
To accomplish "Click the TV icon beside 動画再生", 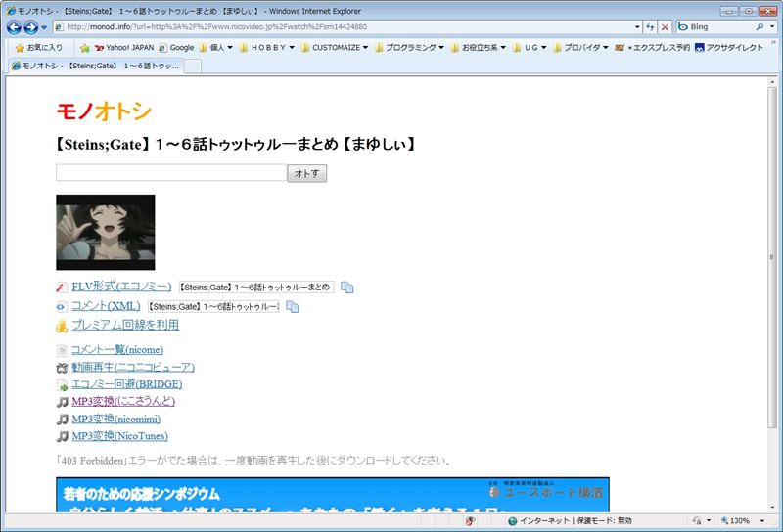I will [x=62, y=369].
